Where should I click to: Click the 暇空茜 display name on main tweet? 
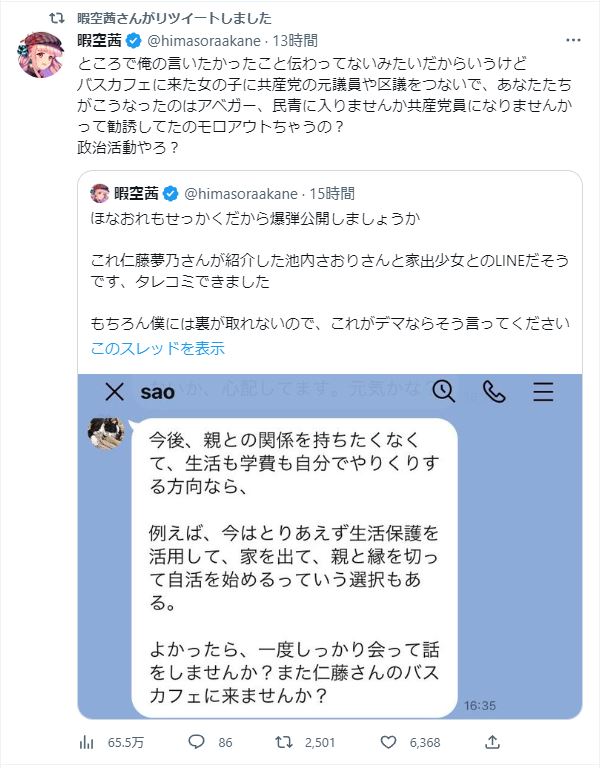tap(98, 41)
